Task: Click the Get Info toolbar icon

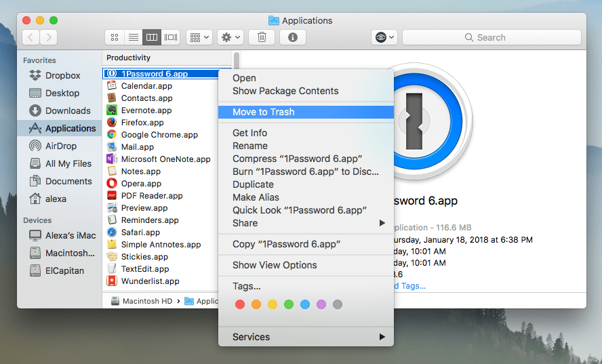Action: point(293,37)
